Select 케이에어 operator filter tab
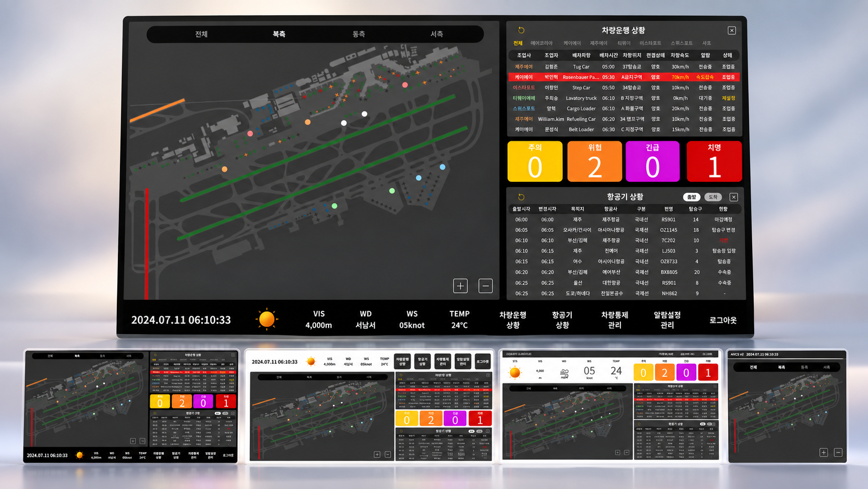 click(x=572, y=43)
